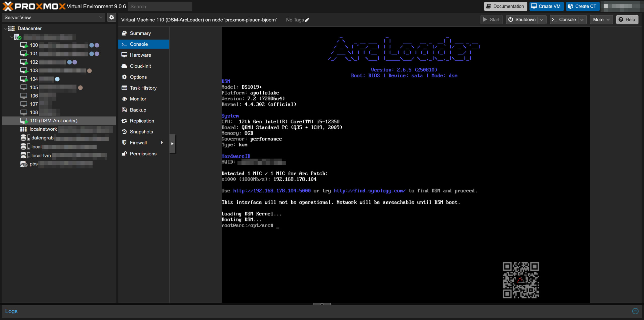
Task: Click the tan tag dot on VM 103
Action: point(89,71)
